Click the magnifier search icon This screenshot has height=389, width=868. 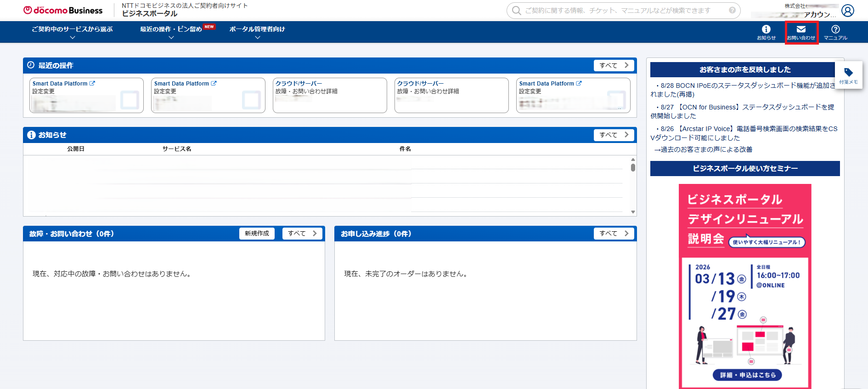point(517,11)
